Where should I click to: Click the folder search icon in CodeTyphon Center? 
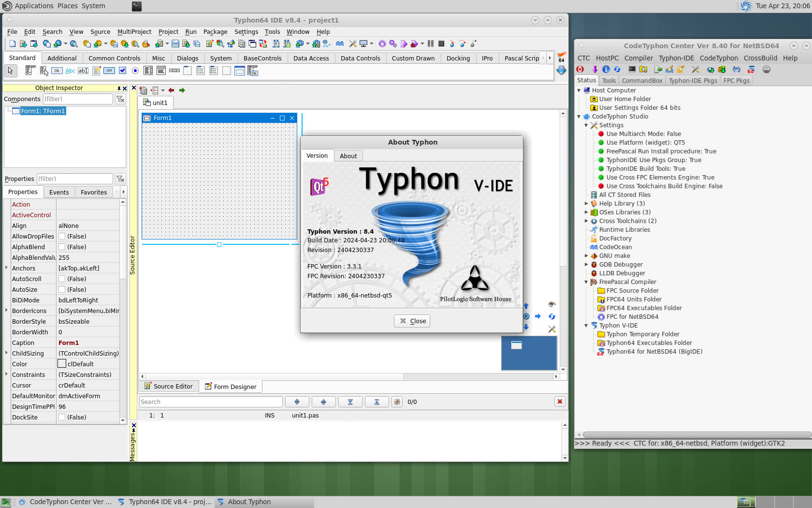click(643, 69)
